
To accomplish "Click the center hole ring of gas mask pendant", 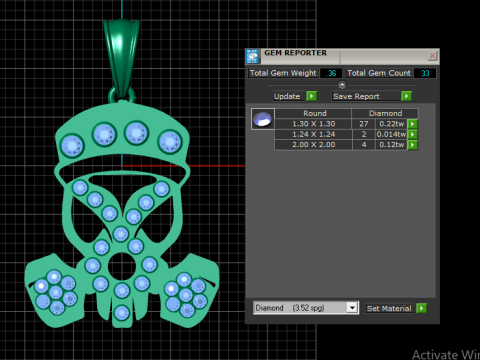I will click(122, 267).
